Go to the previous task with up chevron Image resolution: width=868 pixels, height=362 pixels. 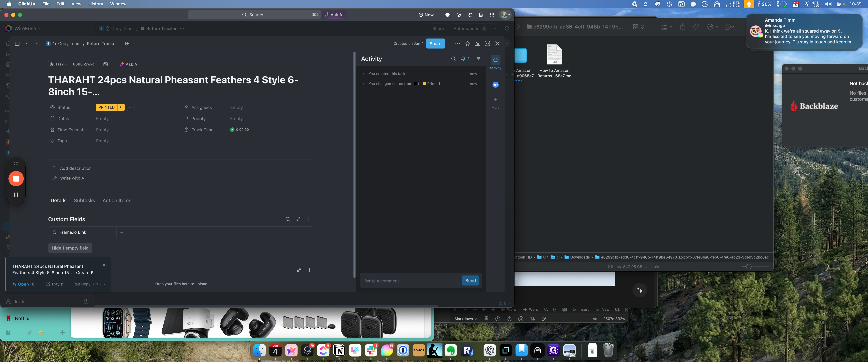27,43
